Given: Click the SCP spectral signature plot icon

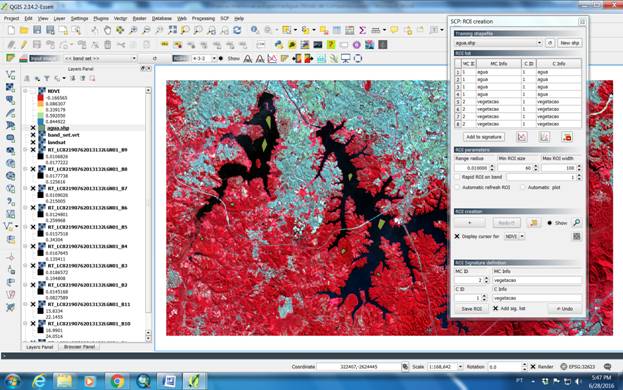Looking at the screenshot, I should 272,59.
